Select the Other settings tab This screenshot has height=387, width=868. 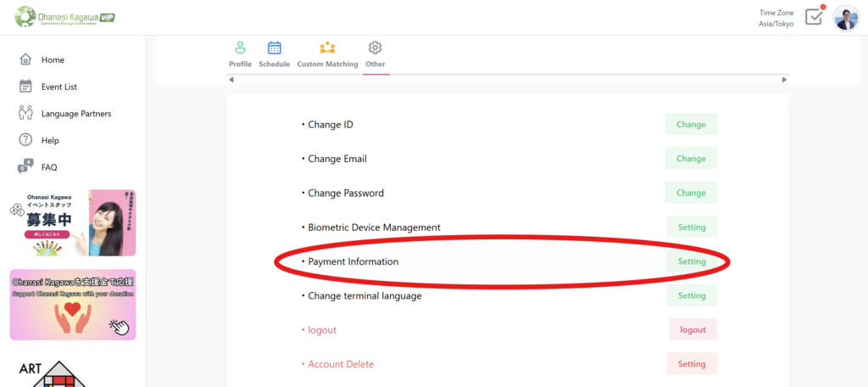pyautogui.click(x=376, y=54)
